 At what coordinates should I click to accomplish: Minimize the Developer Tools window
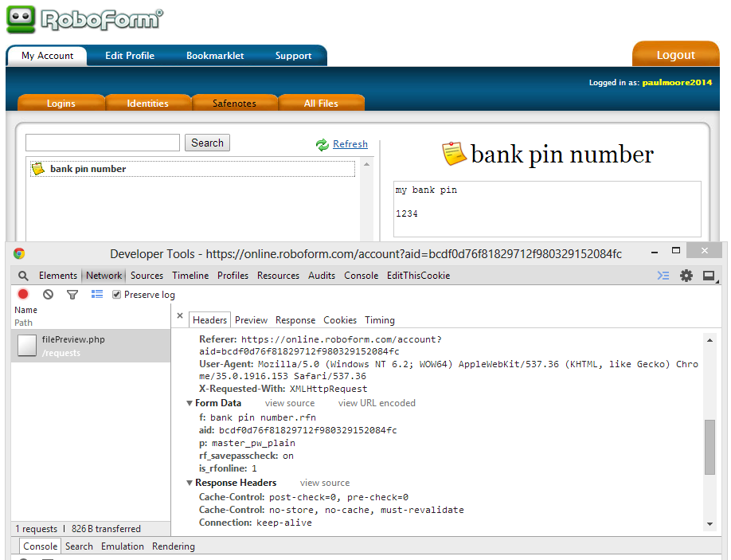coord(655,253)
